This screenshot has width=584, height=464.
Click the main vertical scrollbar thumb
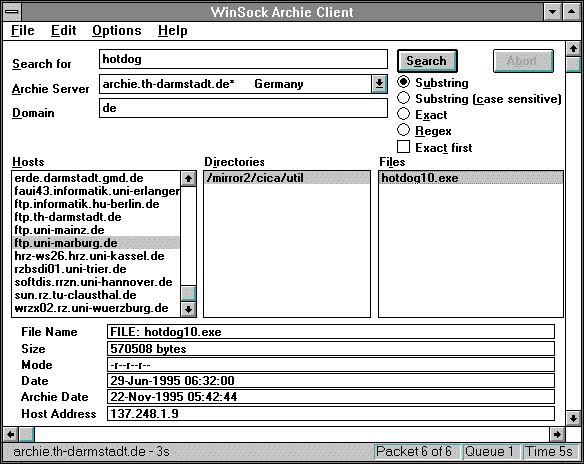tap(573, 64)
